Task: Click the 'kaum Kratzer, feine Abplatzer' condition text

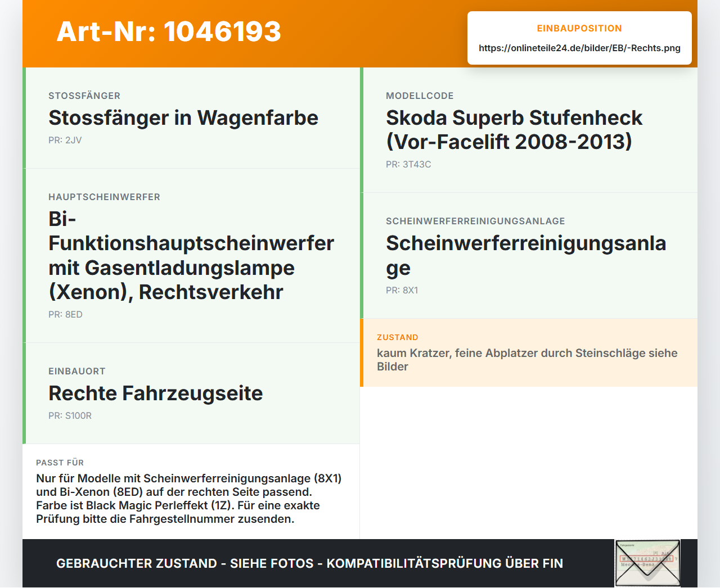Action: (527, 360)
